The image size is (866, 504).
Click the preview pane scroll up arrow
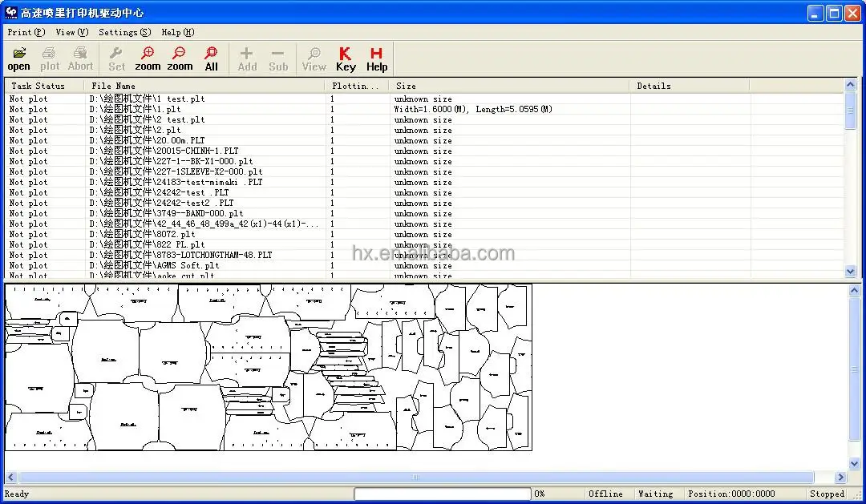(x=855, y=290)
